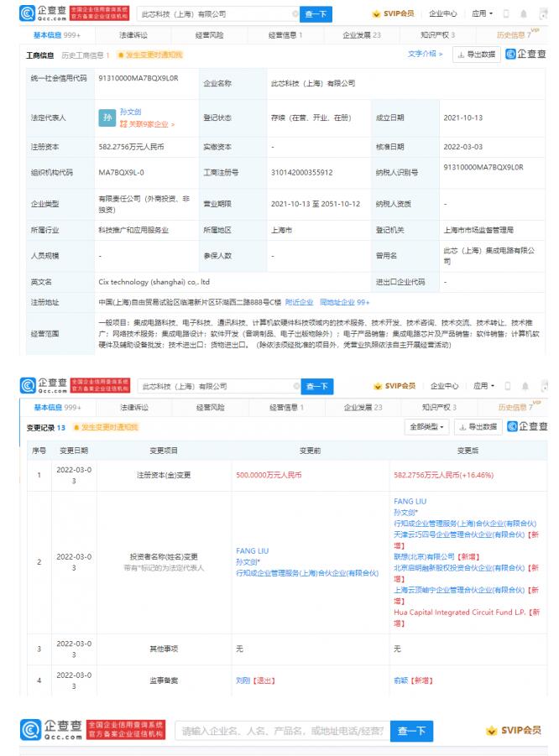
Task: Click 查一下 button beside the empty search box
Action: pyautogui.click(x=411, y=731)
